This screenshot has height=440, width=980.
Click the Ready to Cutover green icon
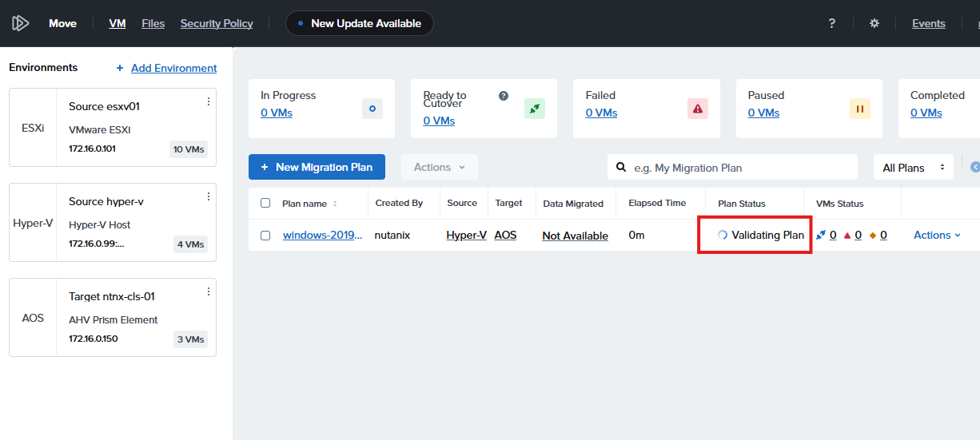(535, 109)
